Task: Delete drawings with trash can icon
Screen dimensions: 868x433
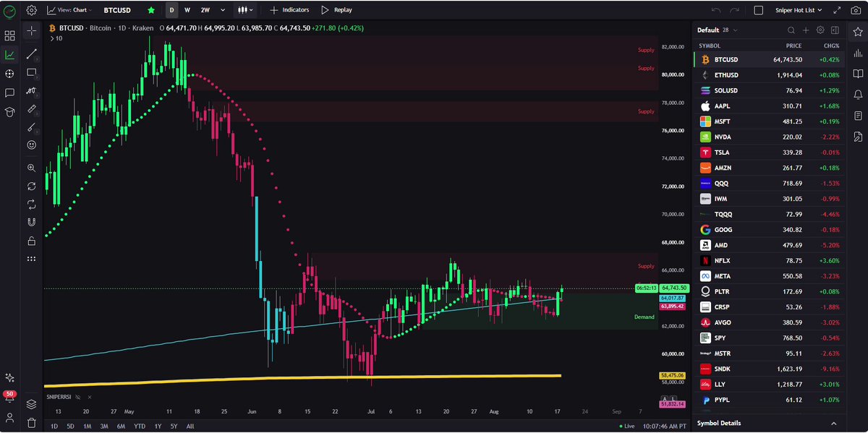Action: (x=31, y=422)
